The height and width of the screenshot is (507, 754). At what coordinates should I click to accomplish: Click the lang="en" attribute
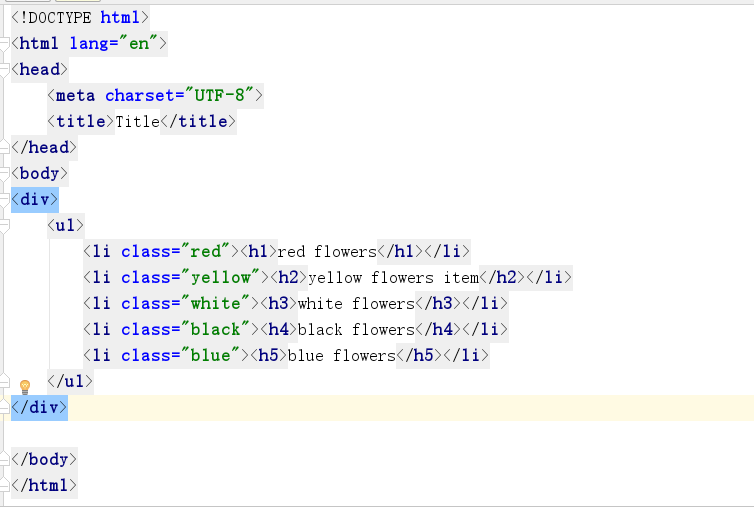[x=113, y=44]
